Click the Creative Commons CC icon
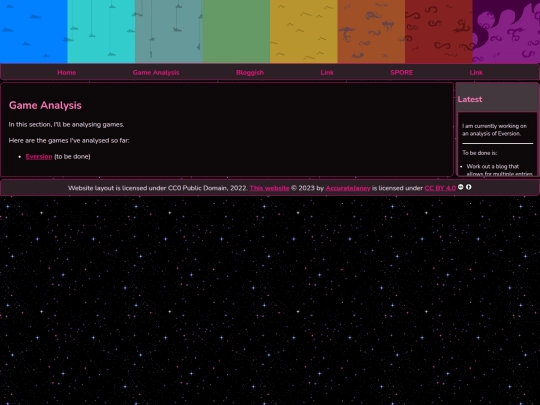 click(x=461, y=187)
